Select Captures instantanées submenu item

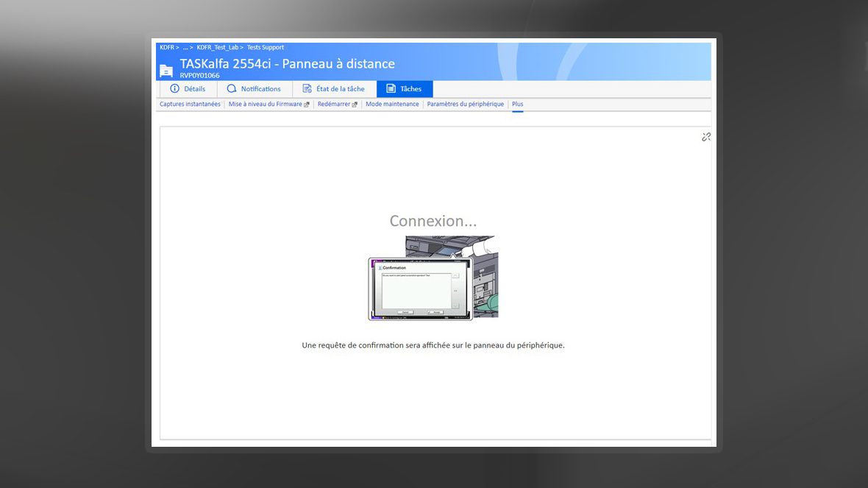(x=190, y=105)
